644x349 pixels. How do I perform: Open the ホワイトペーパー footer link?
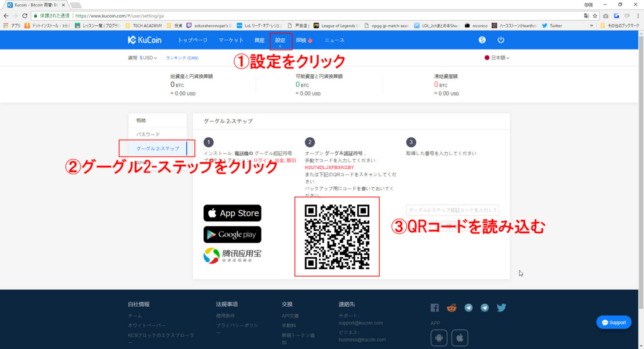[x=147, y=326]
